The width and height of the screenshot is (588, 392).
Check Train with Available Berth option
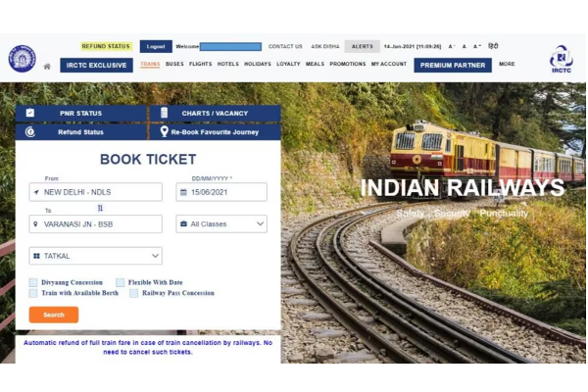[33, 293]
